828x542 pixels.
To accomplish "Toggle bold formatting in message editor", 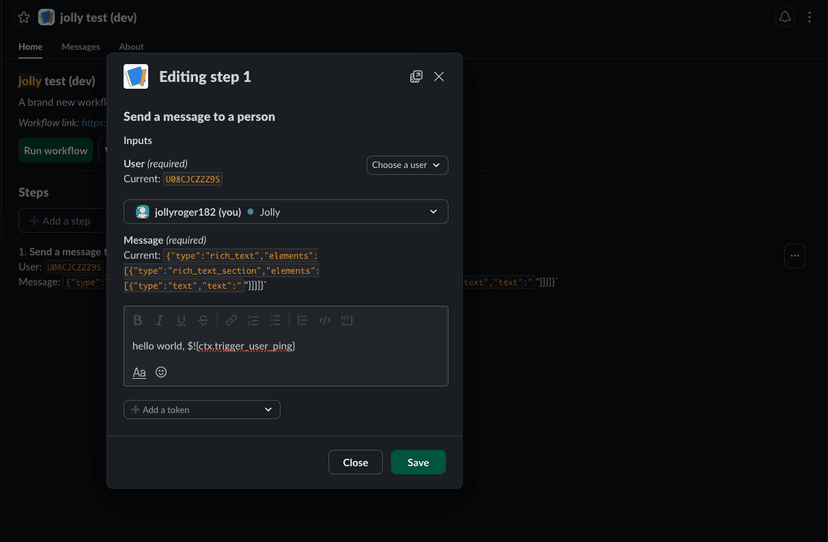I will click(138, 320).
